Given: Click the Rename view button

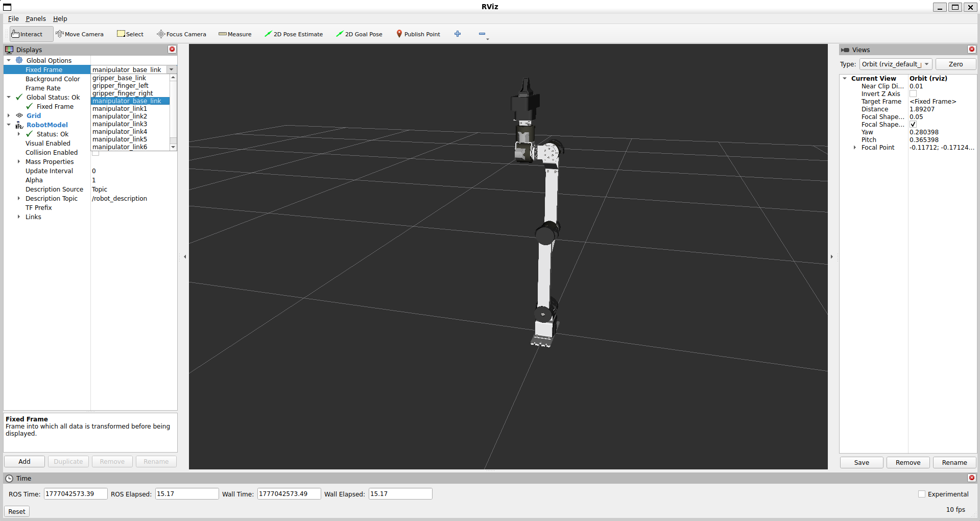Looking at the screenshot, I should pos(954,462).
